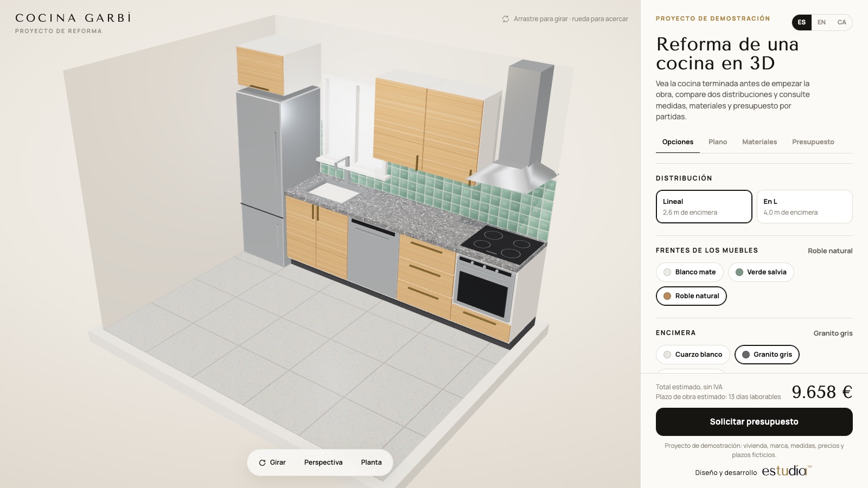This screenshot has height=488, width=868.
Task: Choose Verde salvia cabinet fronts
Action: [x=761, y=272]
